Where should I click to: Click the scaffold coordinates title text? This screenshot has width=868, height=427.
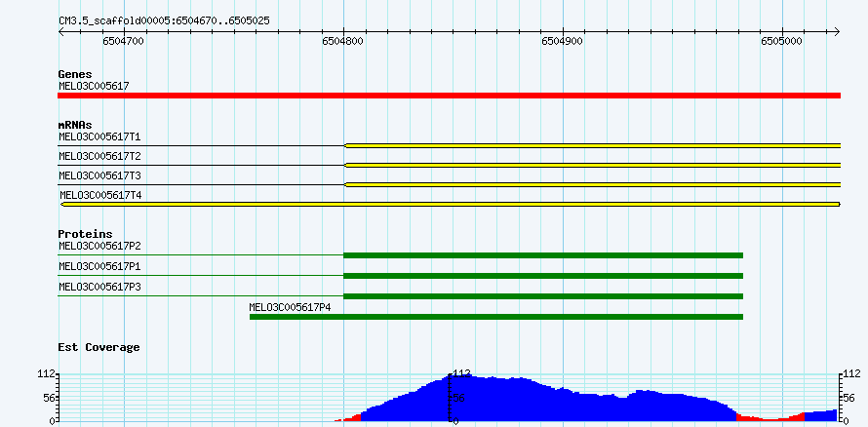point(165,20)
